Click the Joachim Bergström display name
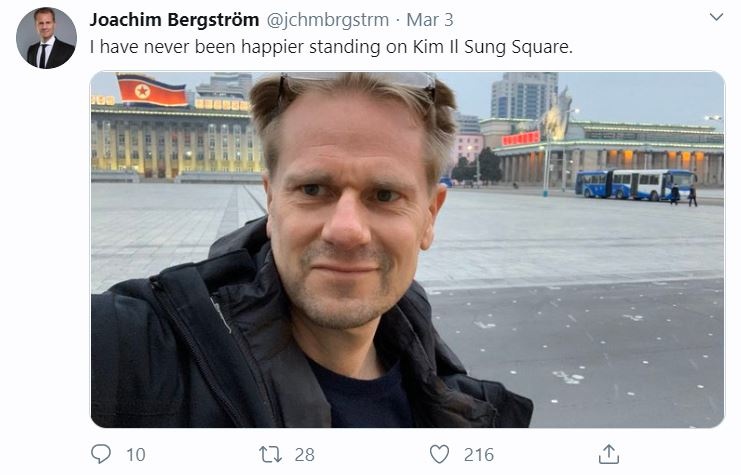This screenshot has width=741, height=475. [x=174, y=20]
